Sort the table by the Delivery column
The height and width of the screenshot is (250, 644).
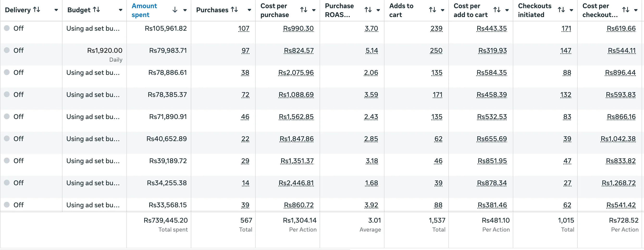coord(37,10)
